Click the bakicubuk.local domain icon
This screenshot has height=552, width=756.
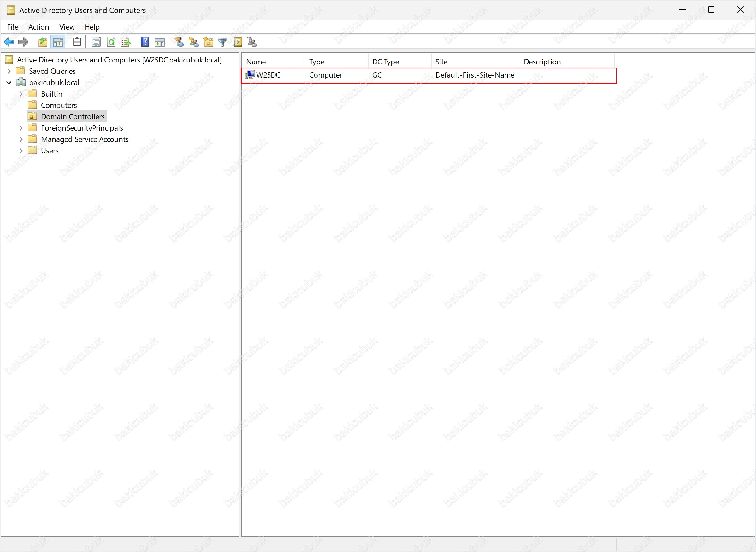pyautogui.click(x=21, y=82)
